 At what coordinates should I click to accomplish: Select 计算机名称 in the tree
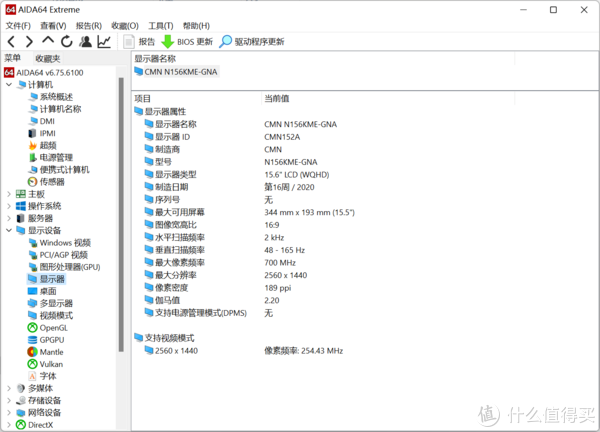[x=55, y=109]
